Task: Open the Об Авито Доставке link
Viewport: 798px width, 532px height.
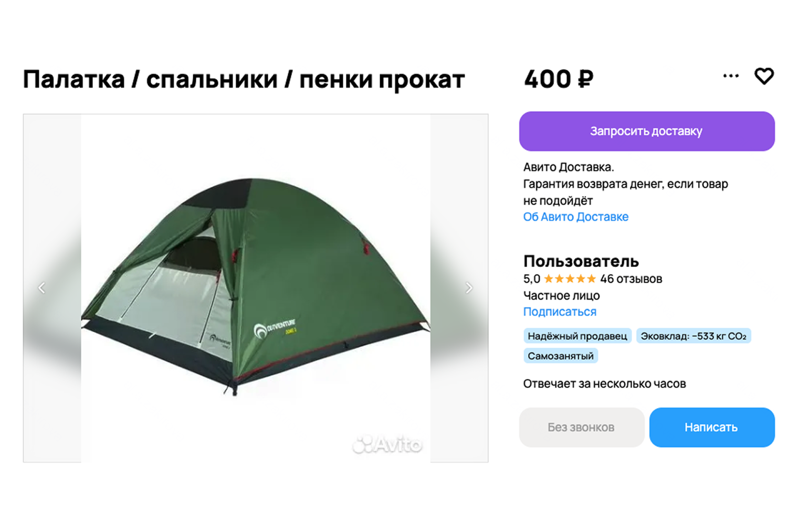Action: pos(575,217)
